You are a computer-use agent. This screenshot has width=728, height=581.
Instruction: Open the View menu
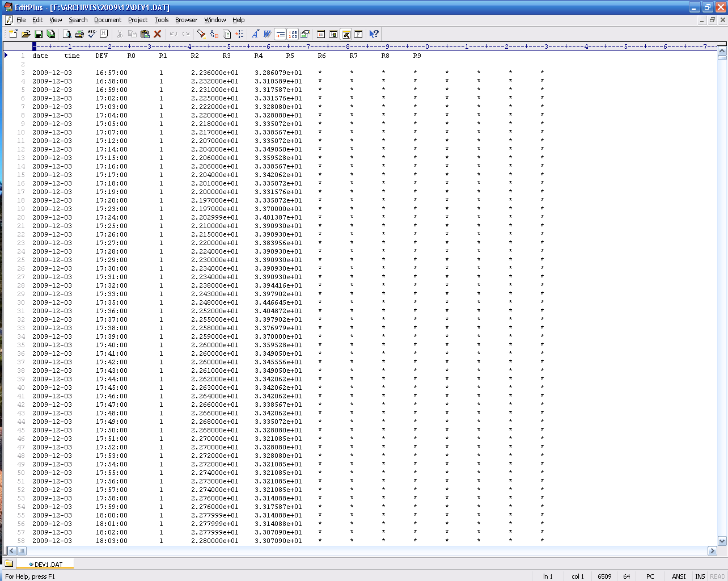(x=56, y=20)
